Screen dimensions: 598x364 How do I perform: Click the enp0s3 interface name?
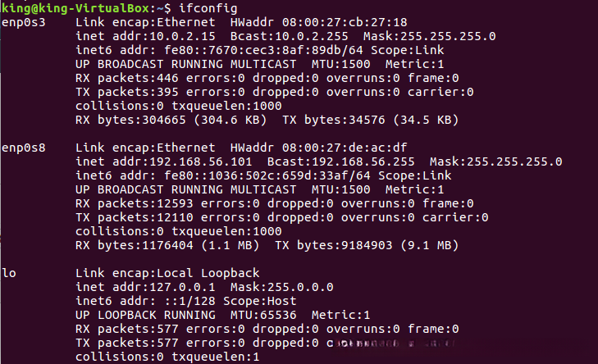[24, 22]
